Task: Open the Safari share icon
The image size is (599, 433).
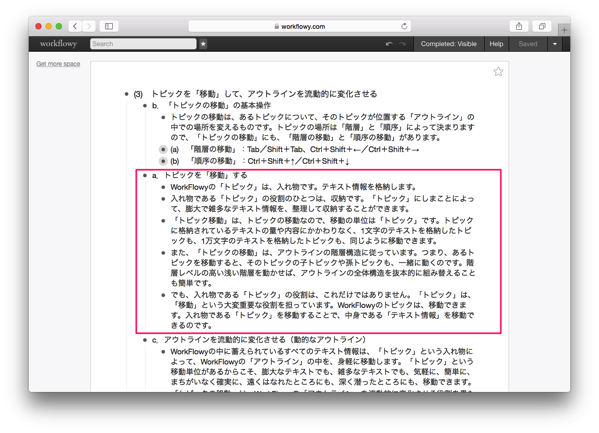Action: [519, 26]
